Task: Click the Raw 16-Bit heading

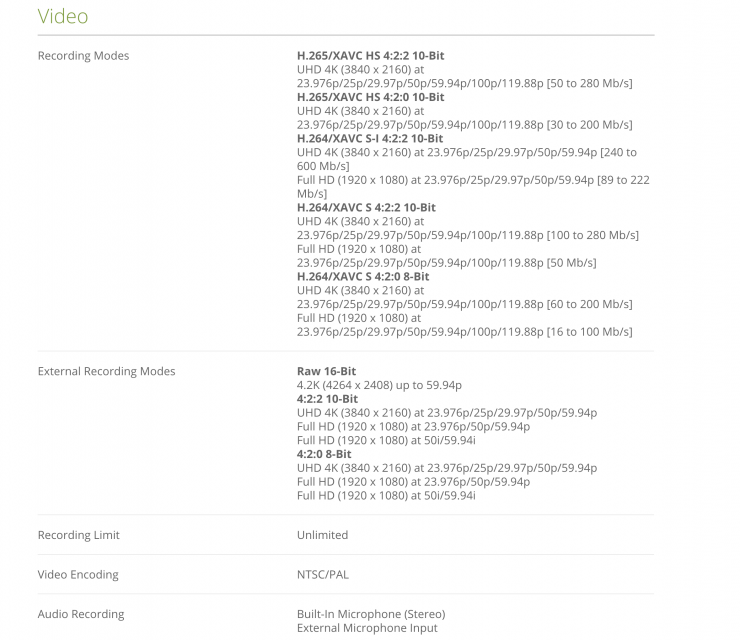Action: 327,371
